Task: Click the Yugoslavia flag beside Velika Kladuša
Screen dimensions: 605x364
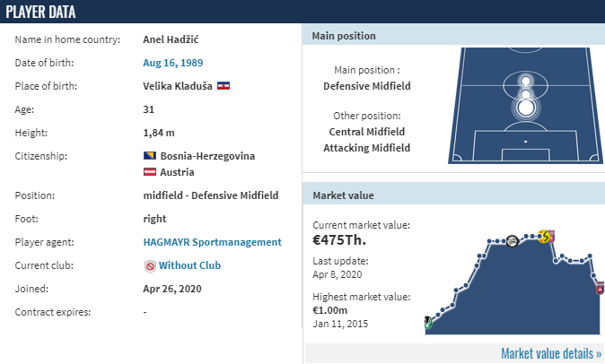Action: (224, 86)
